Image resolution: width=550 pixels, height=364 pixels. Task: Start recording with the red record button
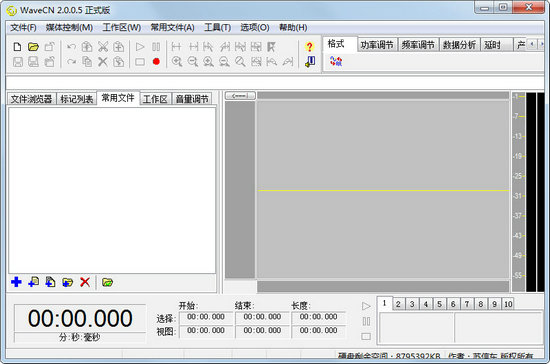(156, 62)
